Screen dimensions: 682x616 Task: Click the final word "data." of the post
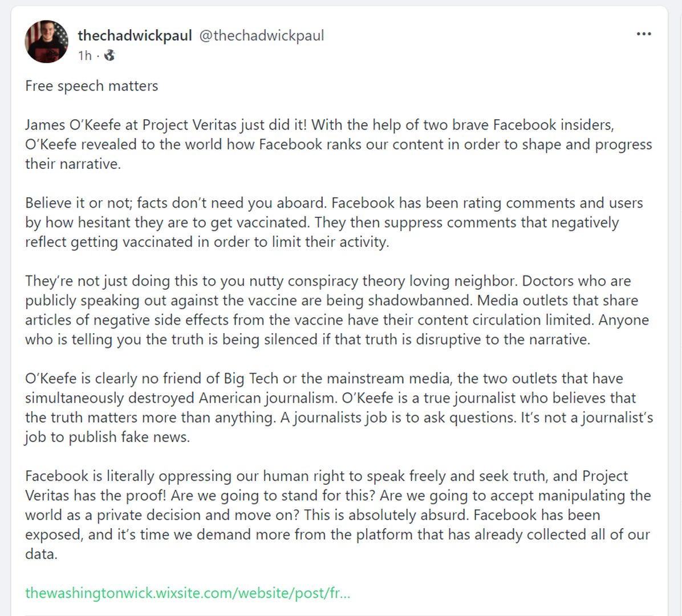[41, 554]
